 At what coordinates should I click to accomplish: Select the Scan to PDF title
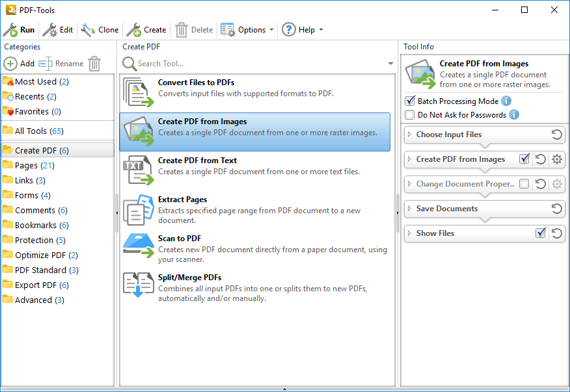click(180, 239)
